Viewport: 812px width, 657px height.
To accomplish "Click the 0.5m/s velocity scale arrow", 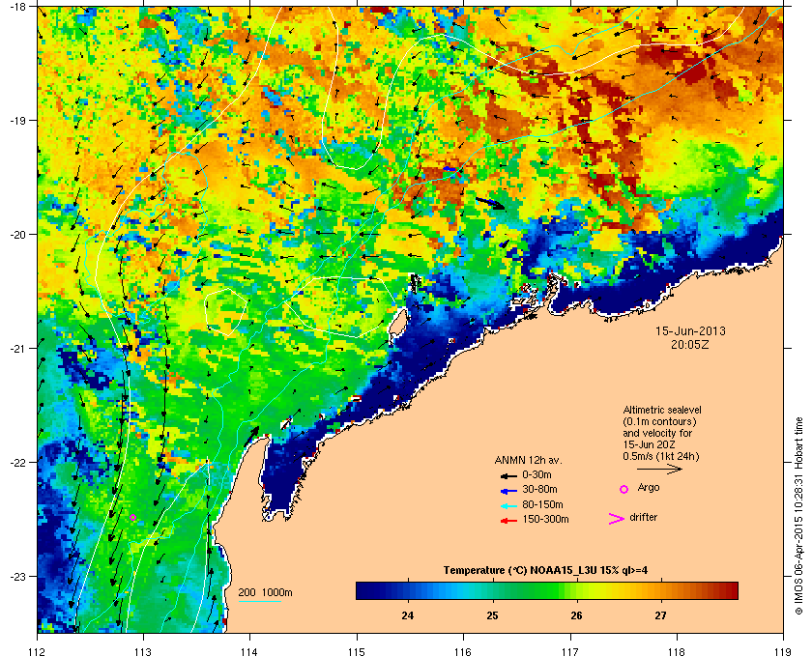I will pyautogui.click(x=659, y=469).
